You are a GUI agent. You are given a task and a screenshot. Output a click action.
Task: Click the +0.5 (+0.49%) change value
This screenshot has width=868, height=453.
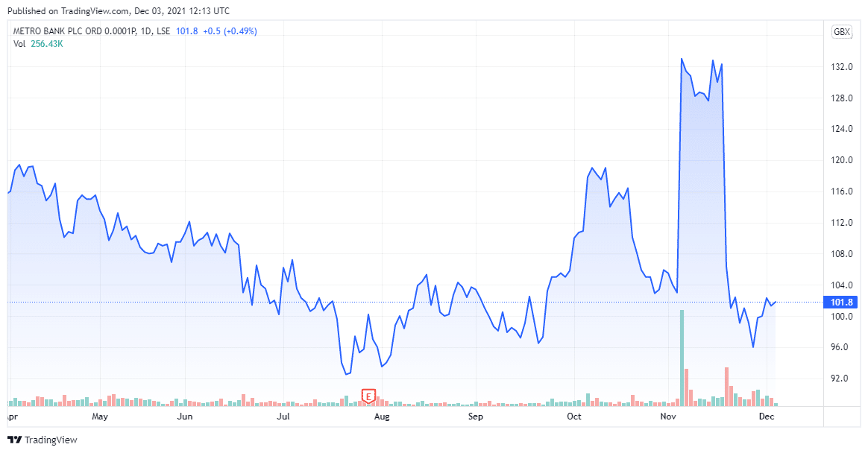(x=230, y=31)
